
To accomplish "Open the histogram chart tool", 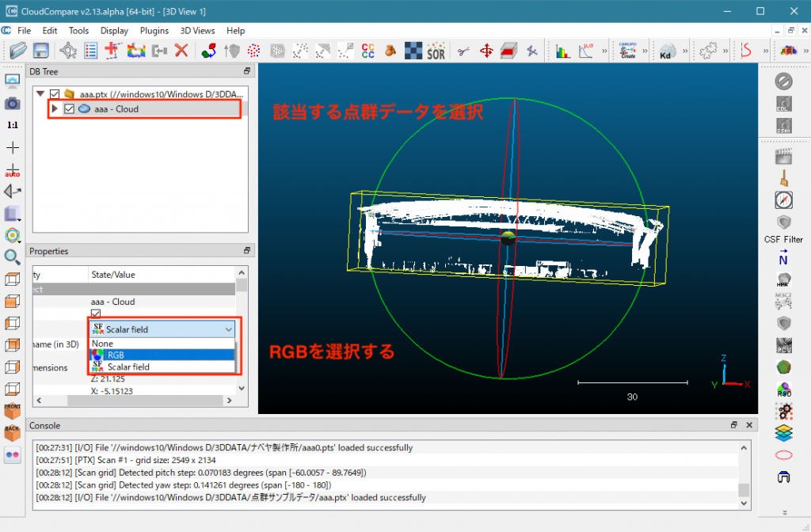I will [563, 51].
